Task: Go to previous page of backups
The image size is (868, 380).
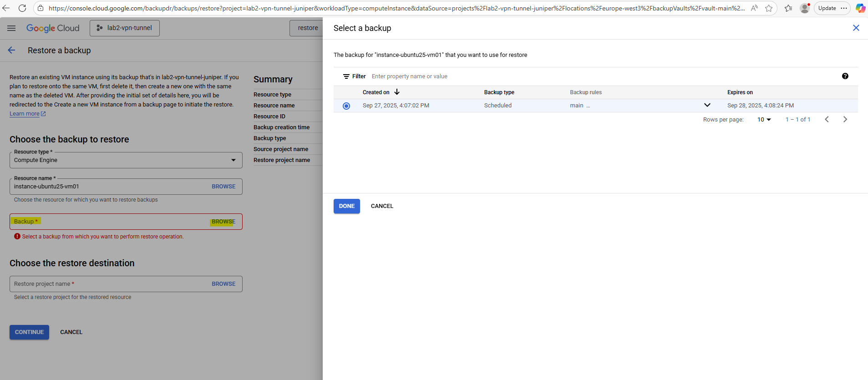Action: tap(827, 119)
